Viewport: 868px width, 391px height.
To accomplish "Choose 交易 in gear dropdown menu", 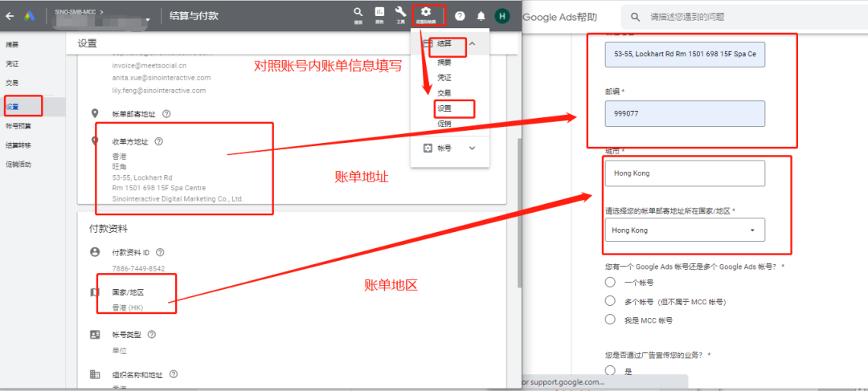I will [444, 93].
